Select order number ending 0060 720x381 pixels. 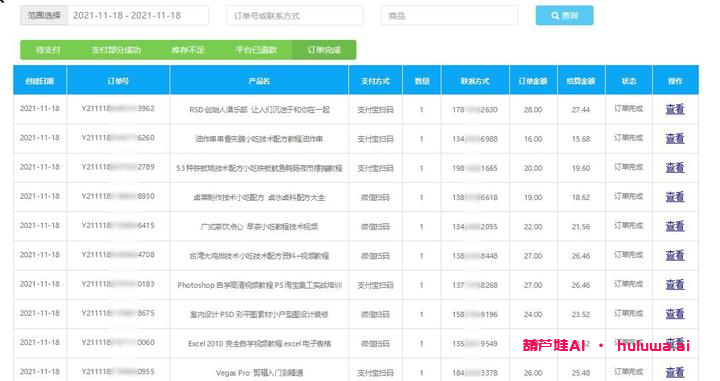[118, 342]
